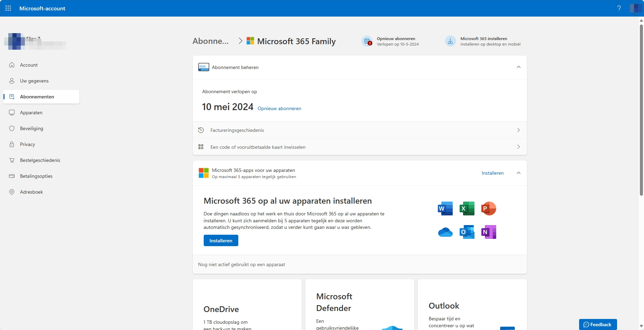Click the PowerPoint app icon

(489, 208)
